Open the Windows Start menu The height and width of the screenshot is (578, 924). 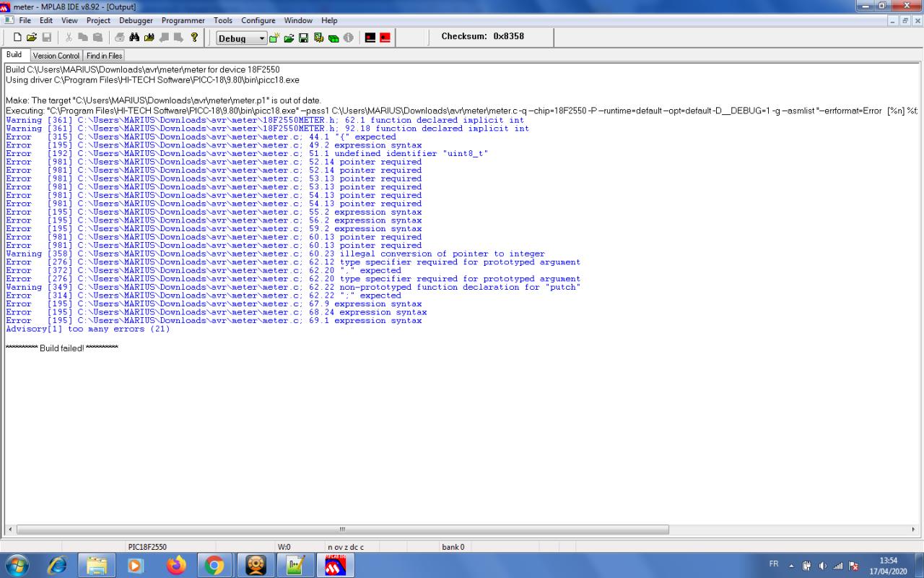16,565
